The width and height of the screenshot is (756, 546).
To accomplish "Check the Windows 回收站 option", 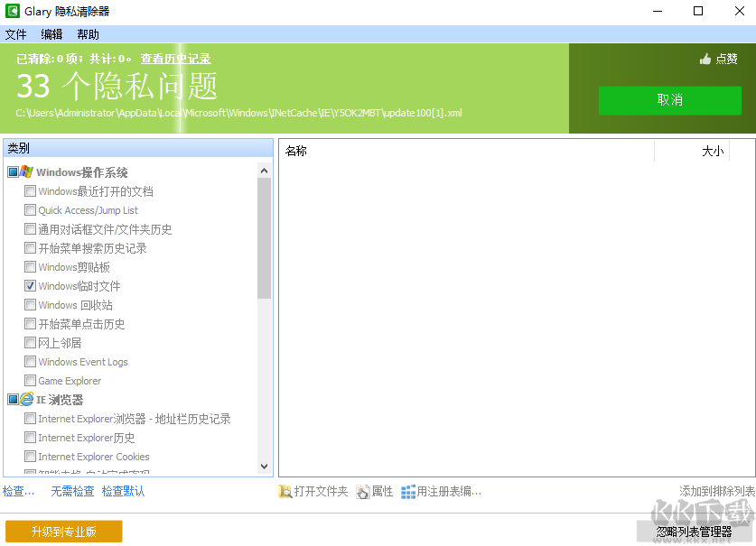I will (31, 304).
